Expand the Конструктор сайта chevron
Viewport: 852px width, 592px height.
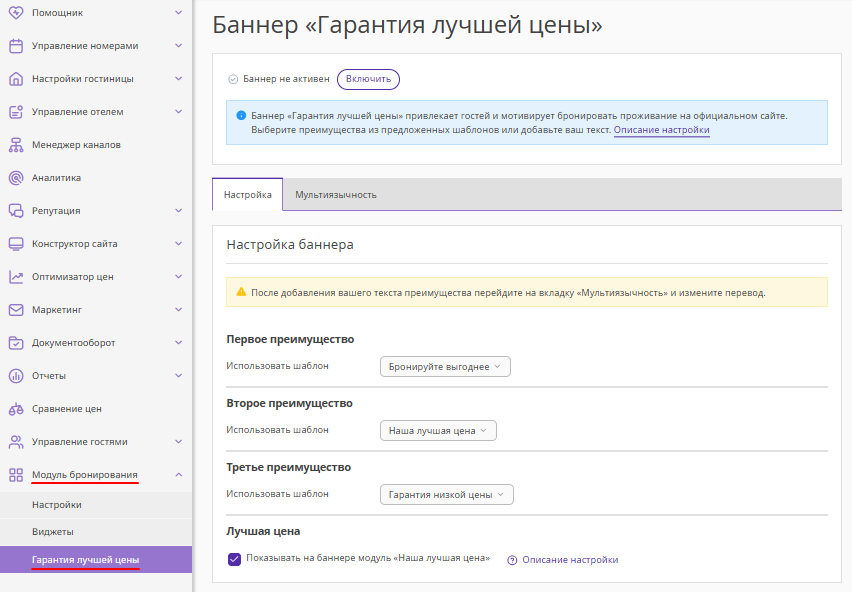click(x=178, y=244)
